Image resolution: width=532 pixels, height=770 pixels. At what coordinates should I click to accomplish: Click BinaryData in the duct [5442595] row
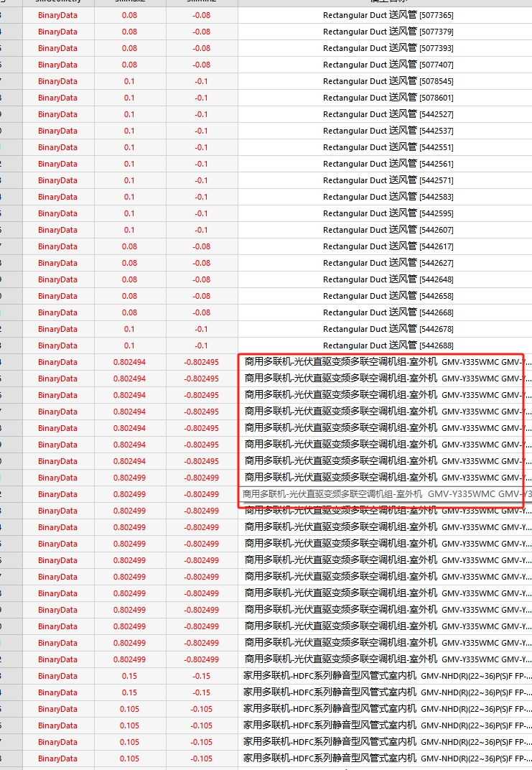(58, 213)
